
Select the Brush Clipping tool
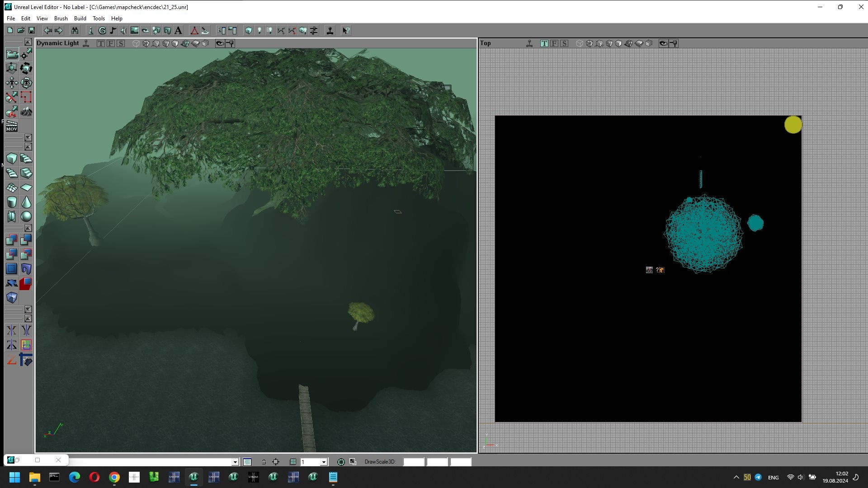coord(12,97)
